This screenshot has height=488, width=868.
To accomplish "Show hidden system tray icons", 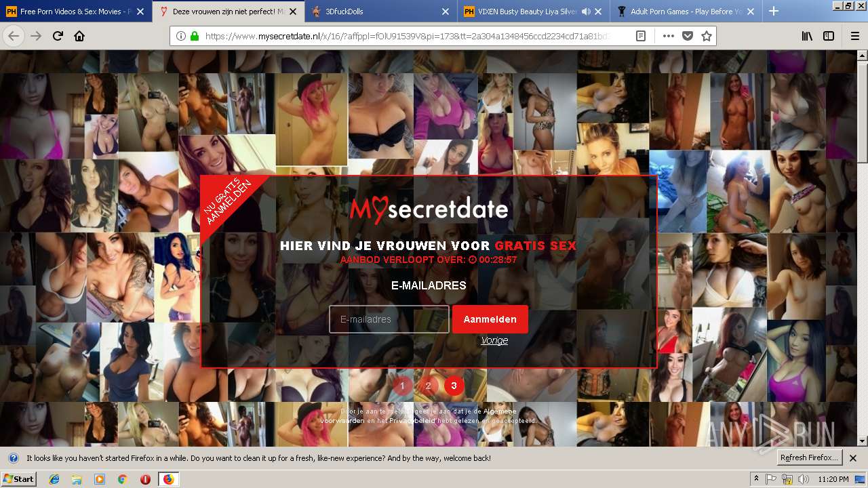I will pos(756,479).
